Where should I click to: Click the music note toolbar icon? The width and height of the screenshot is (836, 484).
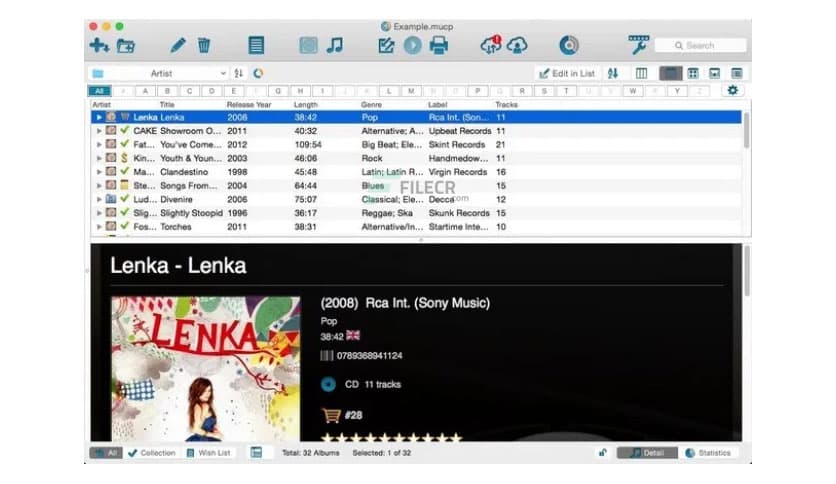tap(335, 45)
